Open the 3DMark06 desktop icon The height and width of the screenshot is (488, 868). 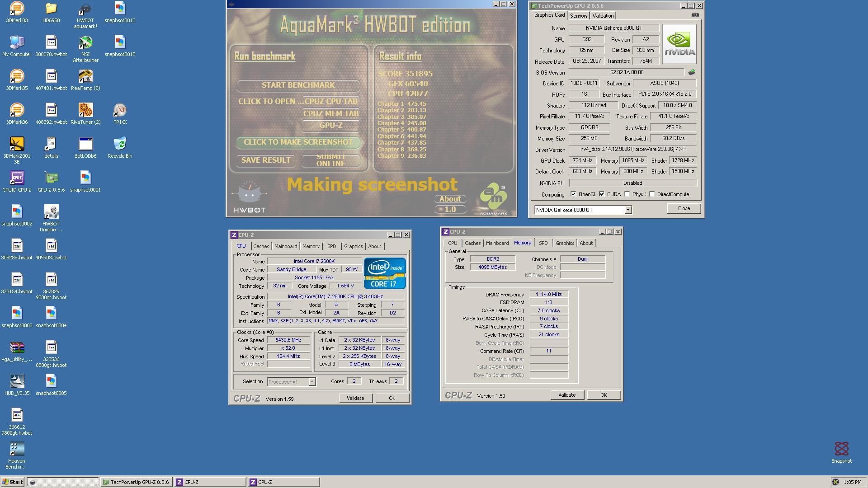[17, 114]
